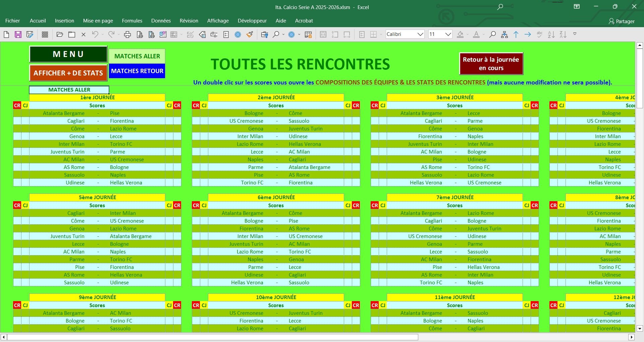Click the Redo arrow icon
The width and height of the screenshot is (644, 342).
pyautogui.click(x=111, y=34)
